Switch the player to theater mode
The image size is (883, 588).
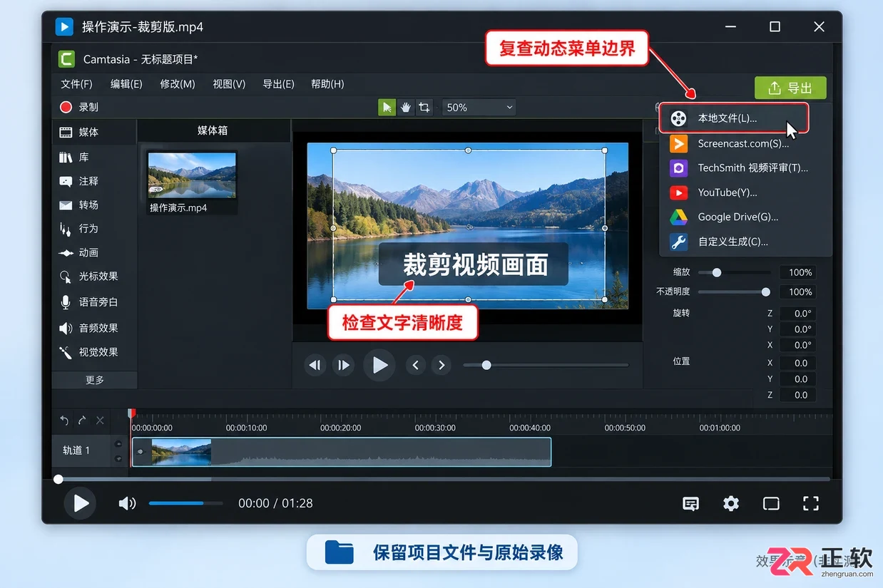[771, 504]
